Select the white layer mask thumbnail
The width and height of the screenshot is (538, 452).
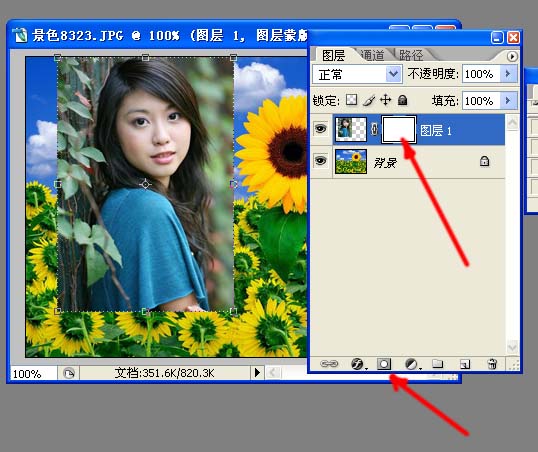point(399,129)
